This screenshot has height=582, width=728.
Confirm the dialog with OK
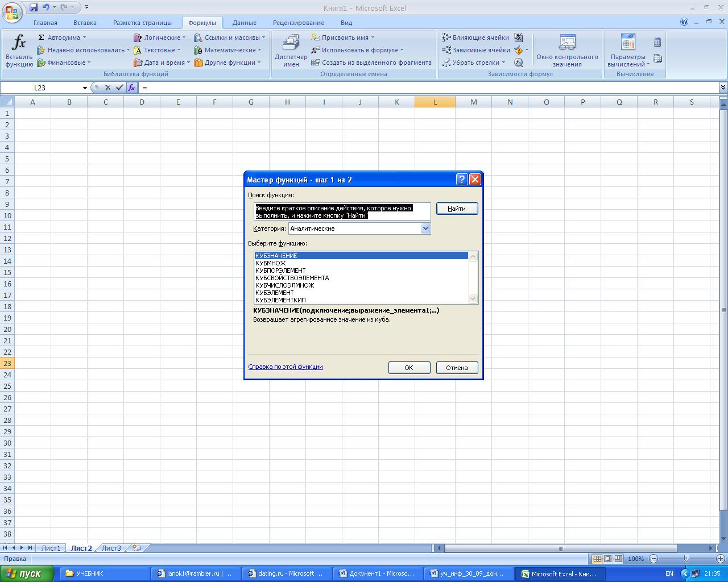pos(409,368)
